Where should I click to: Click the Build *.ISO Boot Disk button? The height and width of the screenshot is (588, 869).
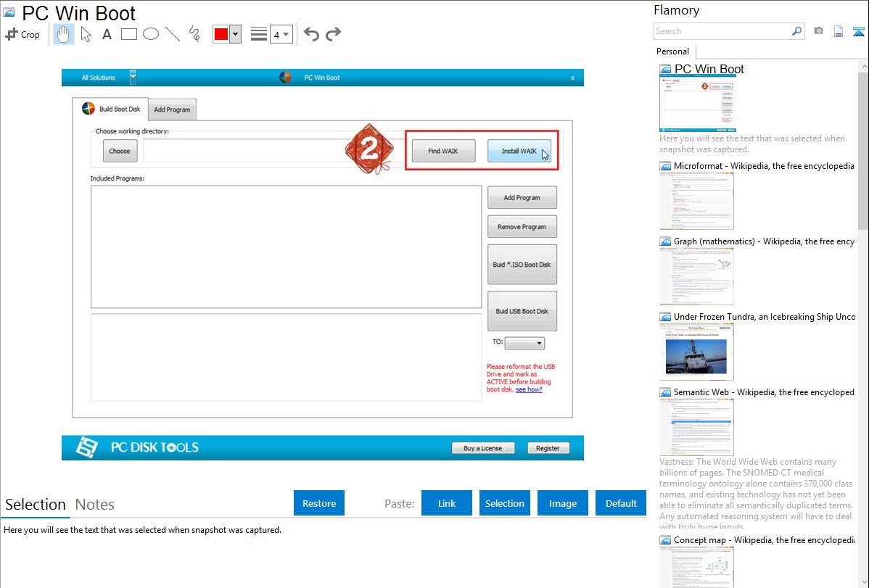coord(522,265)
